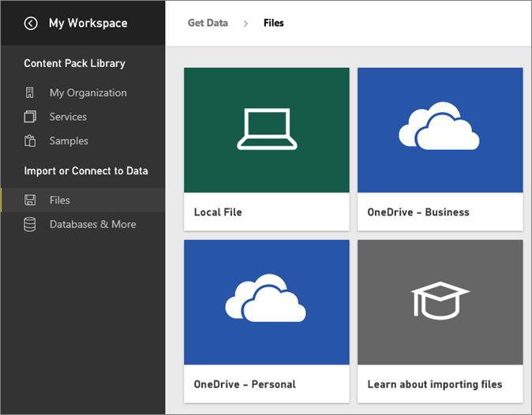Click the breadcrumb chevron separator
This screenshot has height=415, width=532.
pyautogui.click(x=246, y=24)
